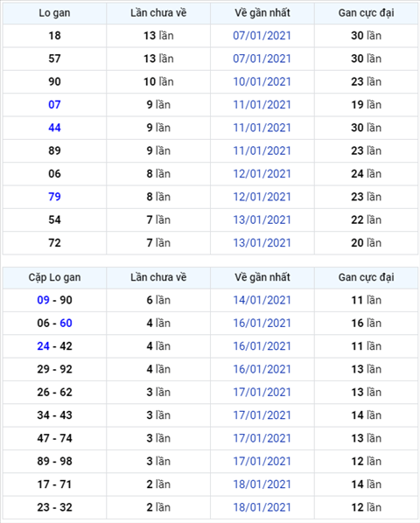Open date 14/01/2021 for pair 09 - 90

click(x=262, y=300)
